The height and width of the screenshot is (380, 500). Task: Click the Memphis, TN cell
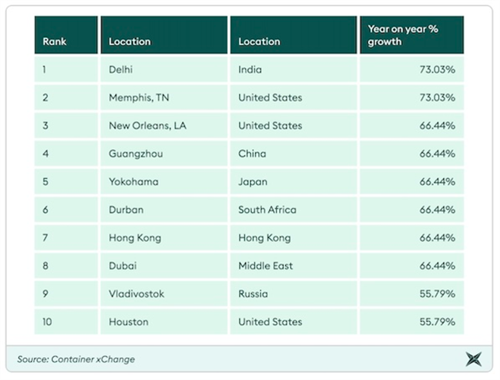(164, 97)
